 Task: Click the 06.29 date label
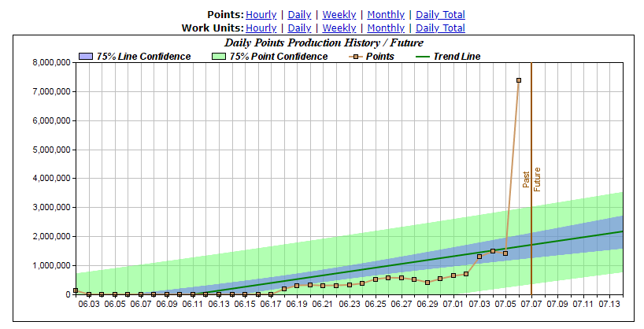click(x=427, y=304)
